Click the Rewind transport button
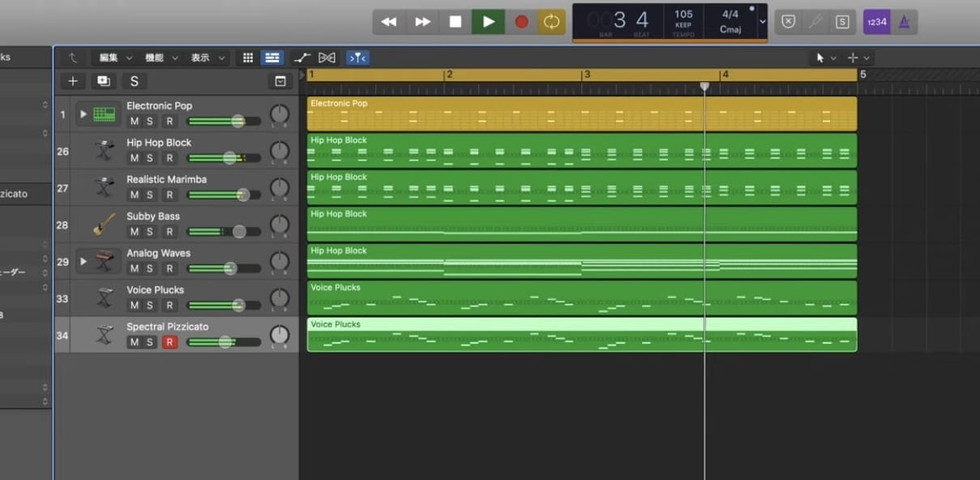 (x=389, y=22)
